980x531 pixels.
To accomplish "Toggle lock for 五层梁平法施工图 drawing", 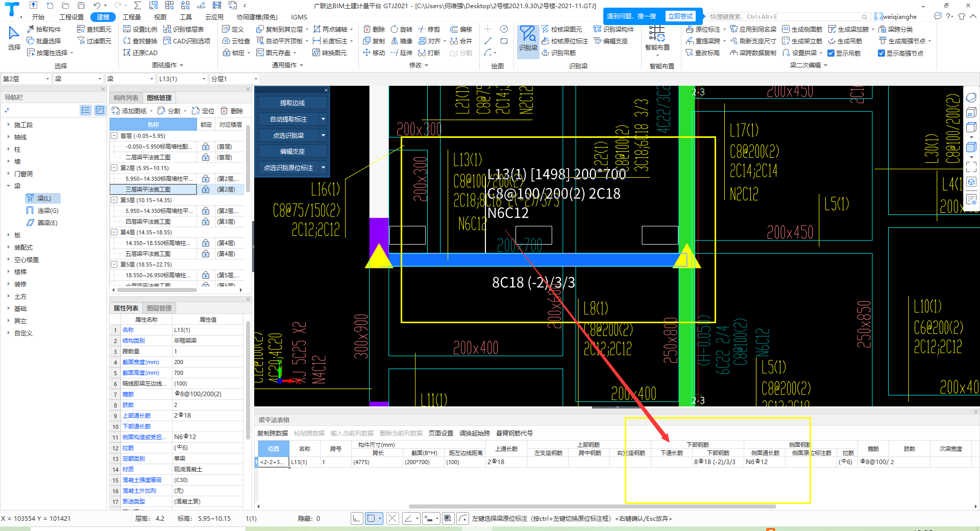I will [x=206, y=254].
